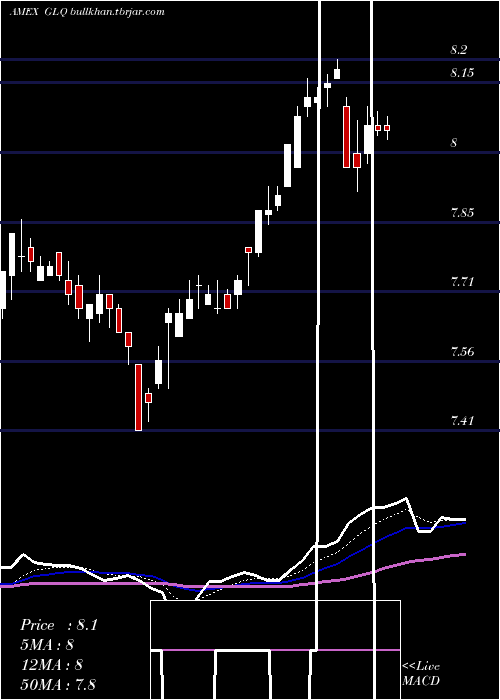
Task: Click the 7.56 price axis label
Action: pos(462,351)
